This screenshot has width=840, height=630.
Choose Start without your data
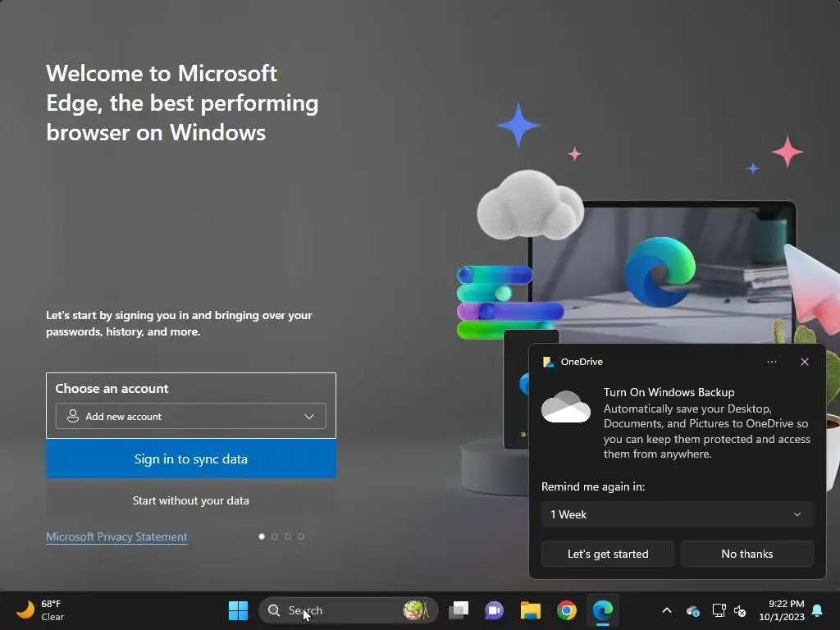(190, 500)
